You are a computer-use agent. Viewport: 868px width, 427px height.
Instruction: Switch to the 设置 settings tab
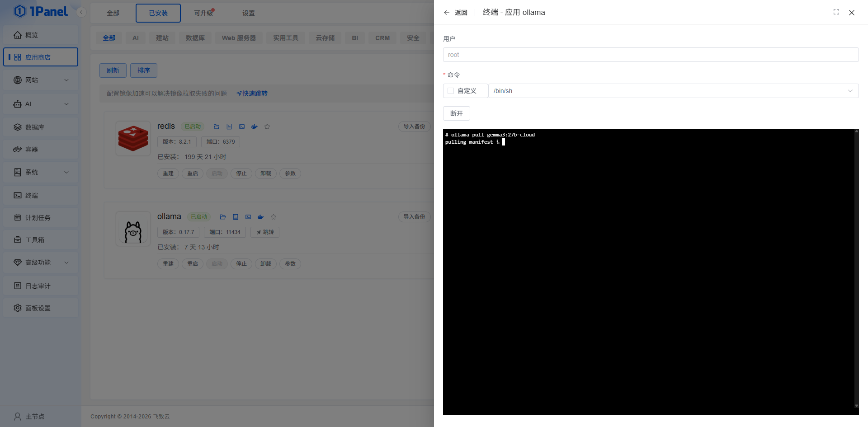click(249, 13)
